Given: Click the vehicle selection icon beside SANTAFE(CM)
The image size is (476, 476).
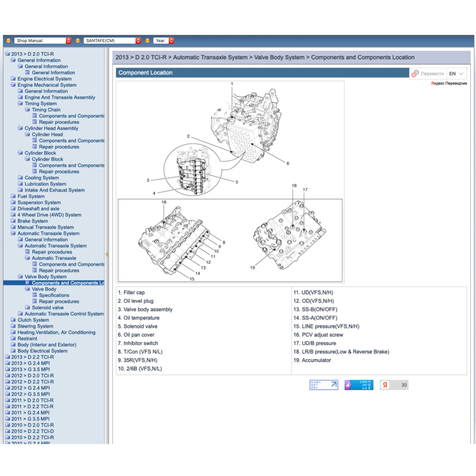Looking at the screenshot, I should point(78,40).
